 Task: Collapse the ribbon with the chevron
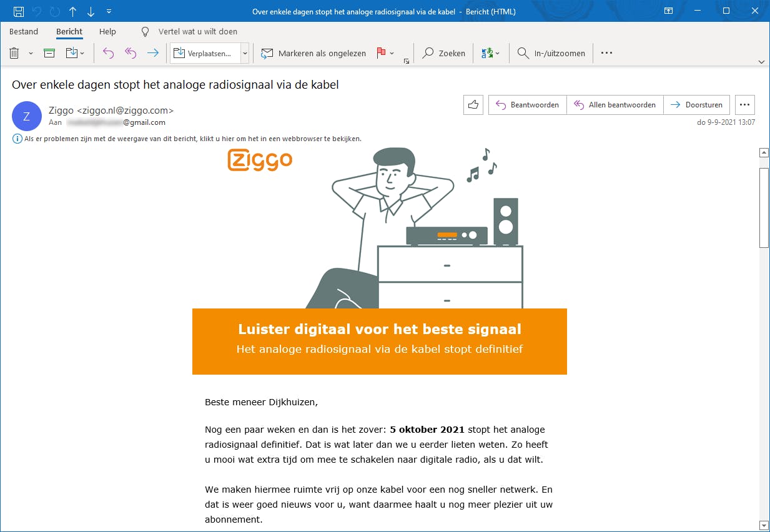[761, 62]
